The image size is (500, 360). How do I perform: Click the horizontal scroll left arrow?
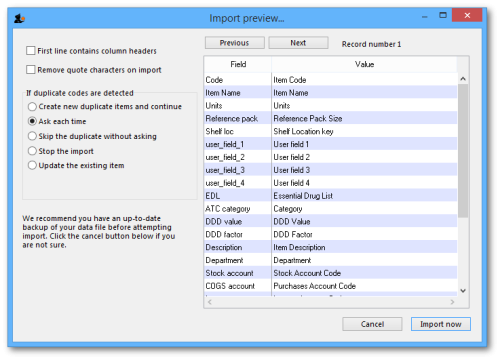point(210,302)
